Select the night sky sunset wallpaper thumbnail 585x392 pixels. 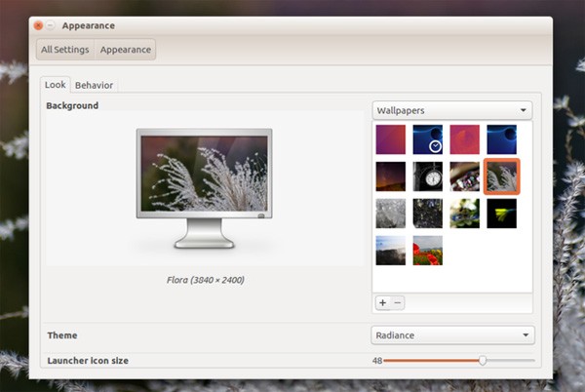(x=391, y=176)
